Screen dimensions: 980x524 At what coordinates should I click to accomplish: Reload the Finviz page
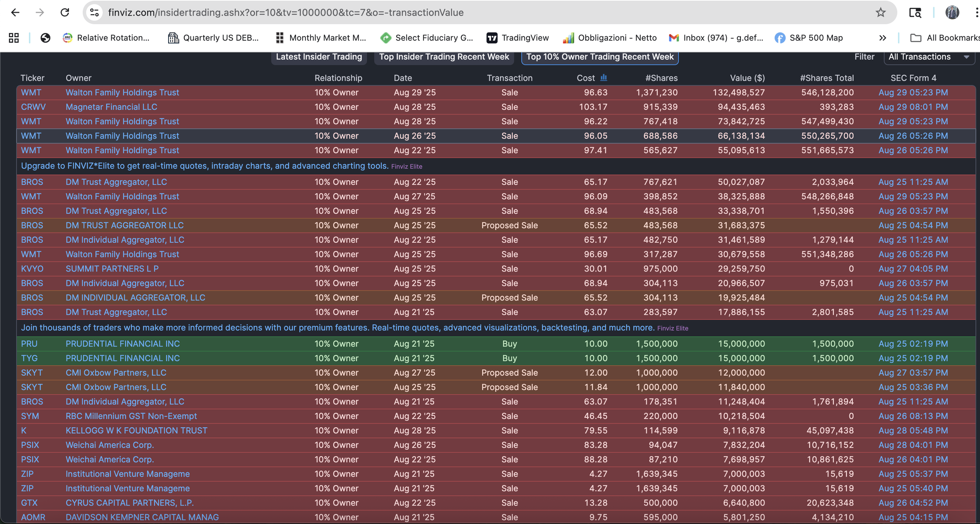(x=65, y=13)
